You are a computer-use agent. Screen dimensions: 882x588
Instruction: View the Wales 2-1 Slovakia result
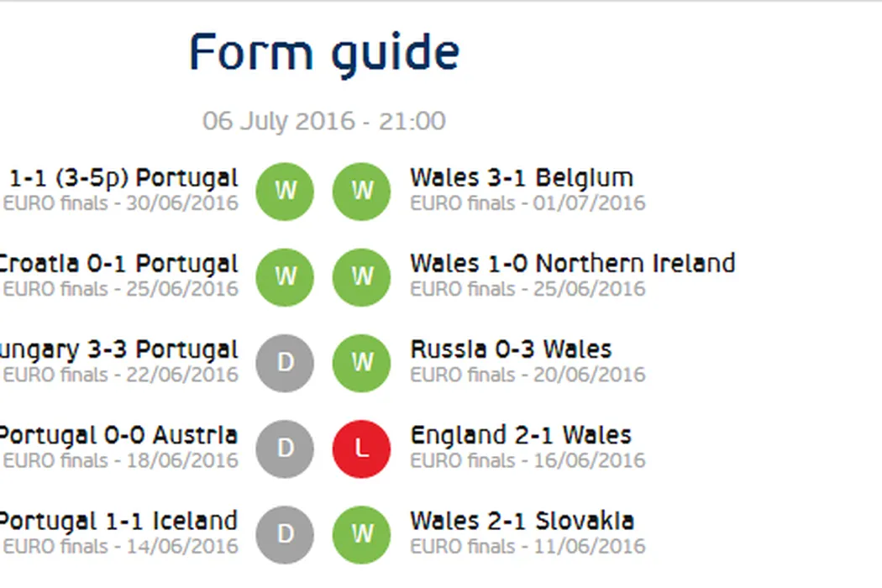coord(522,521)
